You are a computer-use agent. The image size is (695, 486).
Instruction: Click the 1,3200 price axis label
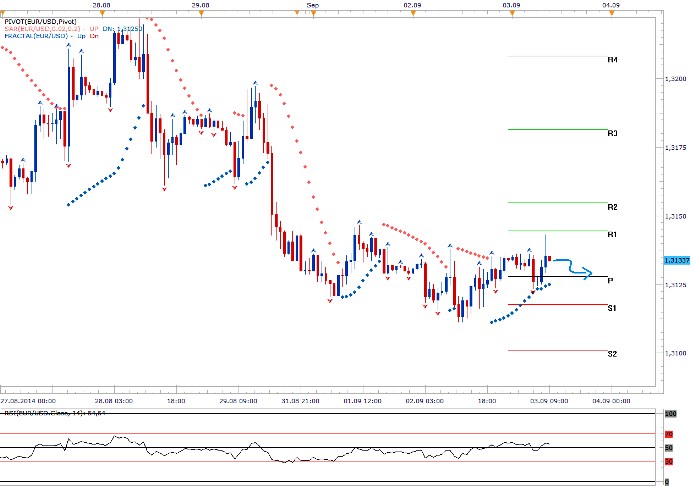click(674, 78)
